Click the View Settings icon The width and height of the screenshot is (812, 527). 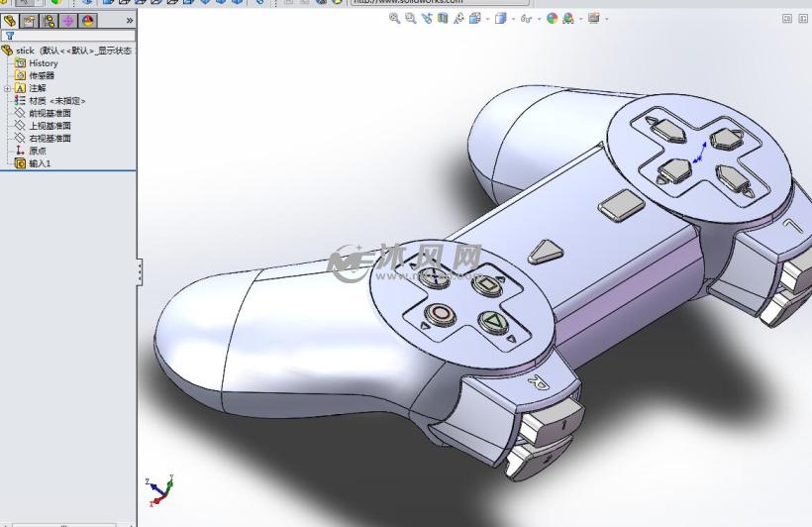click(x=593, y=19)
